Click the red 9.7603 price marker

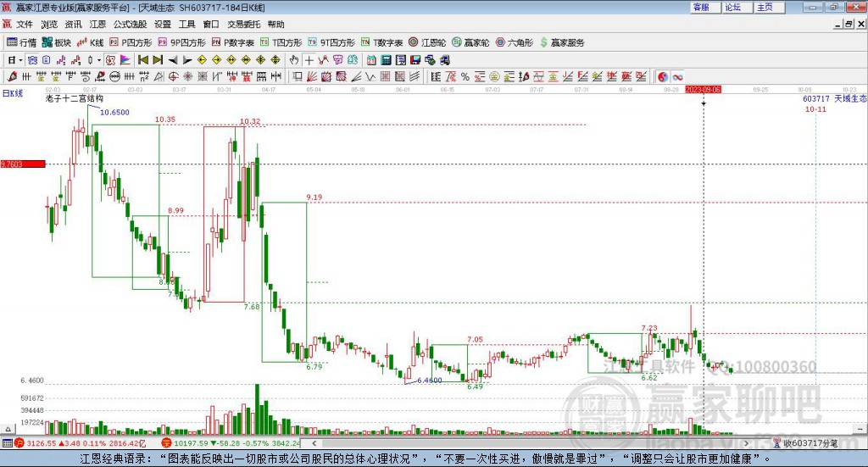click(23, 164)
